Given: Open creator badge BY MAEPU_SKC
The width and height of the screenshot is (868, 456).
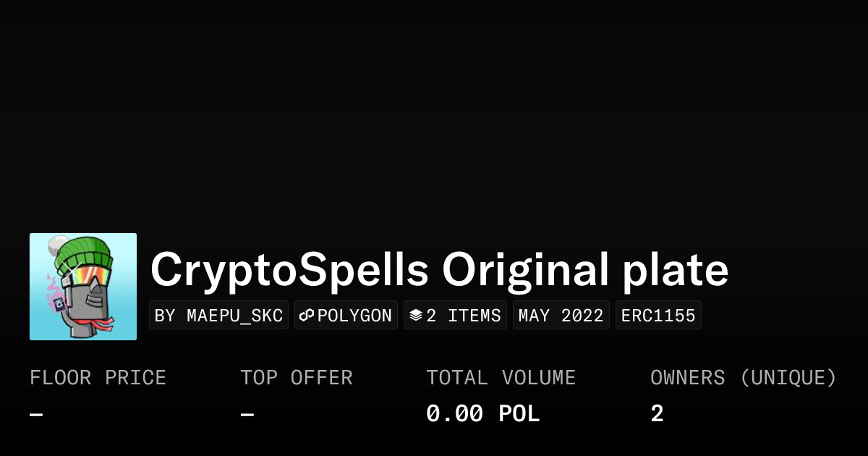Looking at the screenshot, I should click(218, 316).
